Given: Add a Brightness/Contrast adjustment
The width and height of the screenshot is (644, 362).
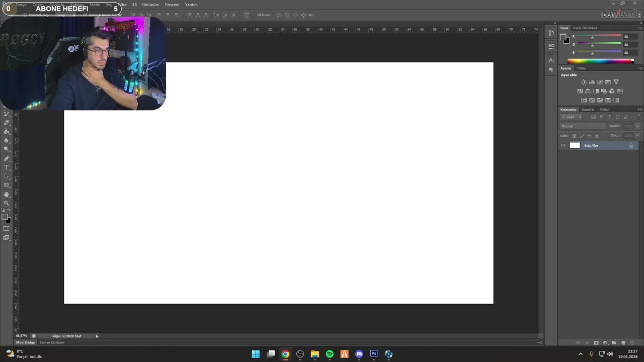Looking at the screenshot, I should click(584, 82).
